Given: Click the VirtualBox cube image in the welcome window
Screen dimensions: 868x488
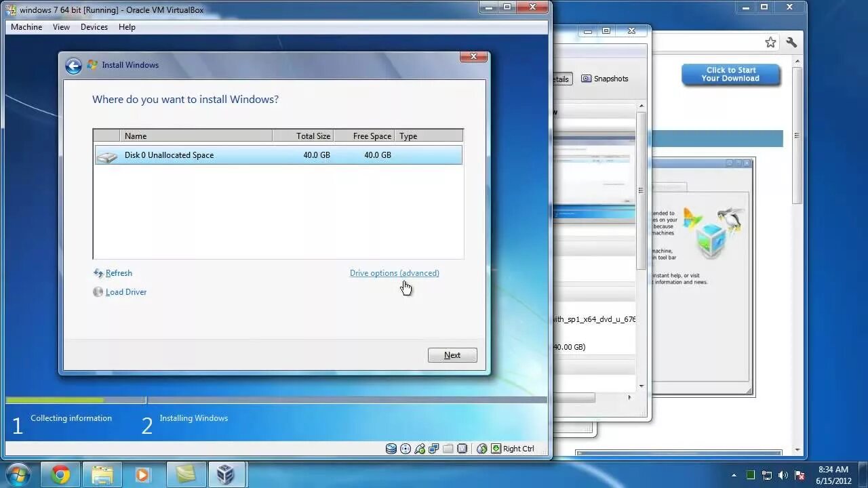Looking at the screenshot, I should click(x=712, y=241).
